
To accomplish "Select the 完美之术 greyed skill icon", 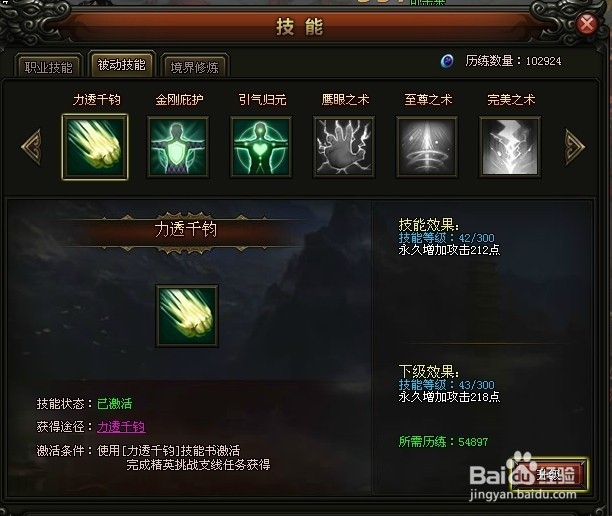I will [x=510, y=147].
